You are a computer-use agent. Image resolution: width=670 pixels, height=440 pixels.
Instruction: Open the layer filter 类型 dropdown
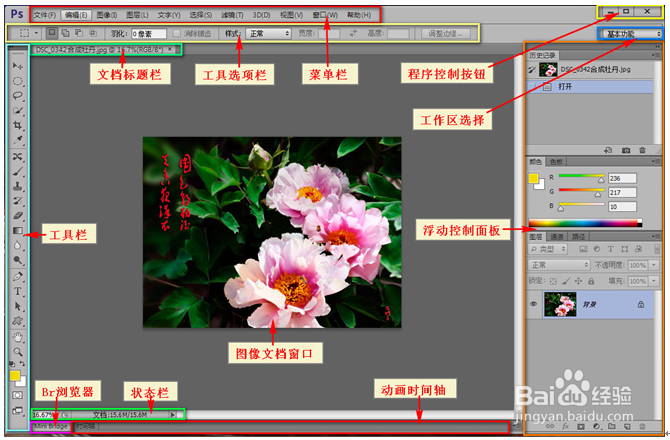(x=548, y=249)
